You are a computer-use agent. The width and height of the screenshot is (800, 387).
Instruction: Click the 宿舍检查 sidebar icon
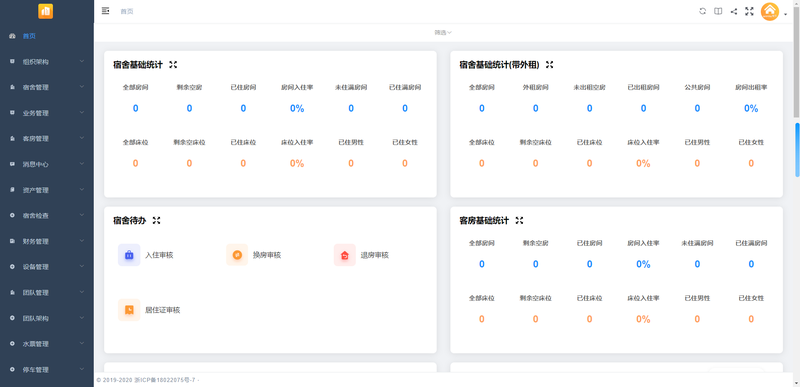(x=12, y=216)
